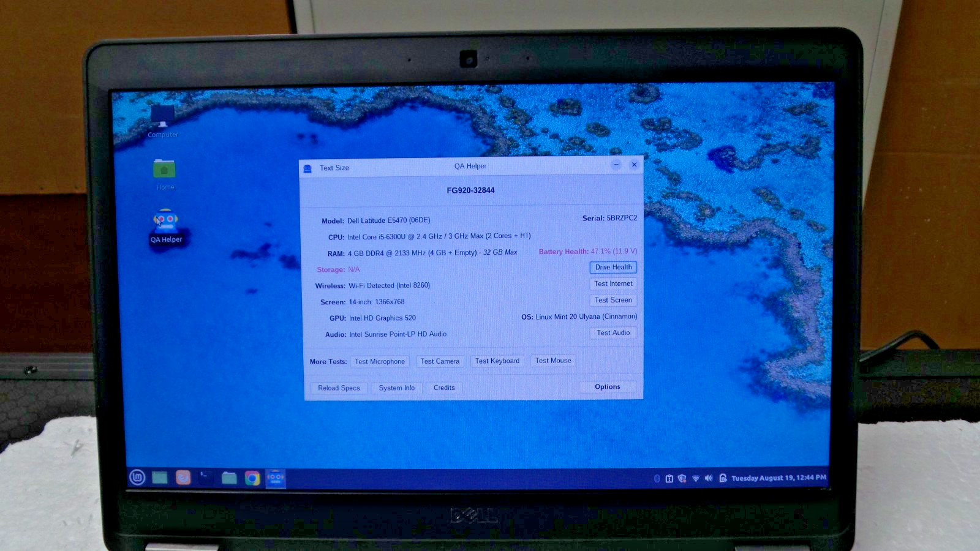Click the QA Helper window title icon
This screenshot has height=551, width=980.
pos(307,168)
